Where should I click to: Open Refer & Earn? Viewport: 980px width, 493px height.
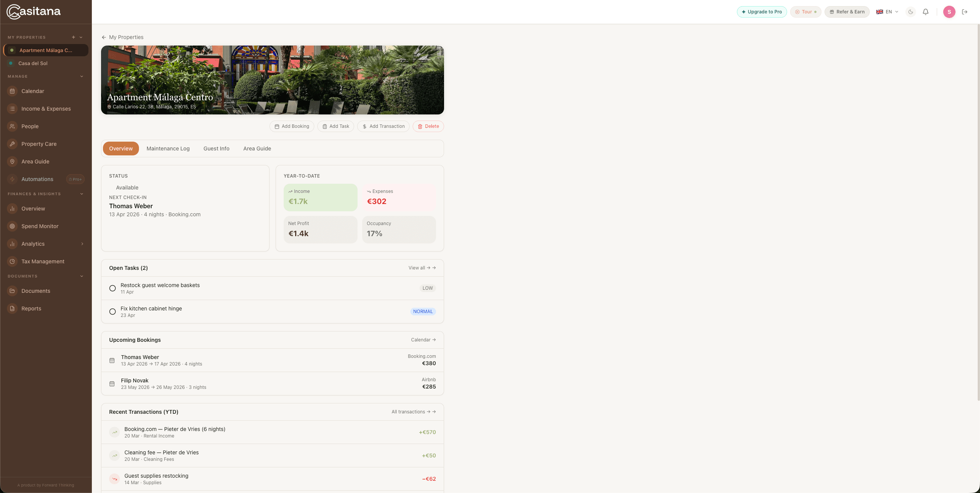(x=847, y=12)
